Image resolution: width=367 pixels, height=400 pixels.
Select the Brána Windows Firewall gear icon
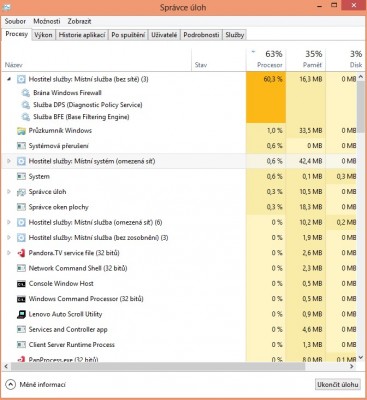pyautogui.click(x=25, y=93)
